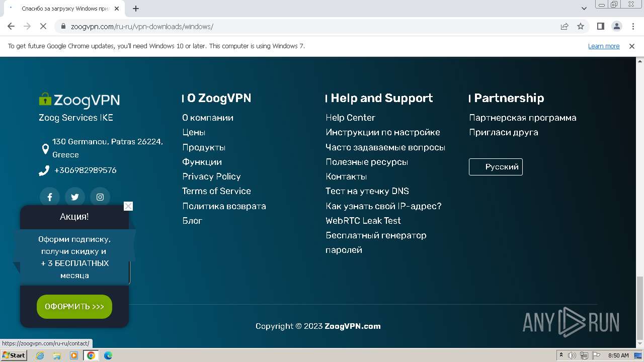
Task: Open the Learn more link
Action: point(604,46)
